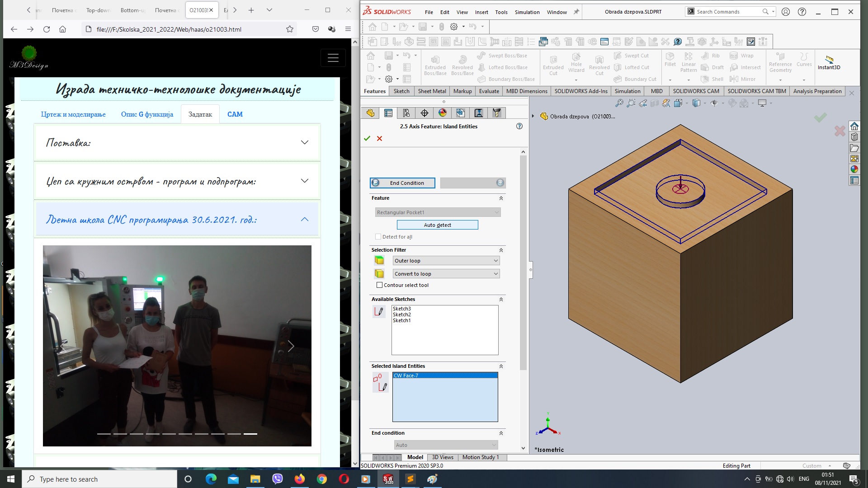Open the Rectangular Pocket1 feature dropdown
The height and width of the screenshot is (488, 868).
coord(438,212)
